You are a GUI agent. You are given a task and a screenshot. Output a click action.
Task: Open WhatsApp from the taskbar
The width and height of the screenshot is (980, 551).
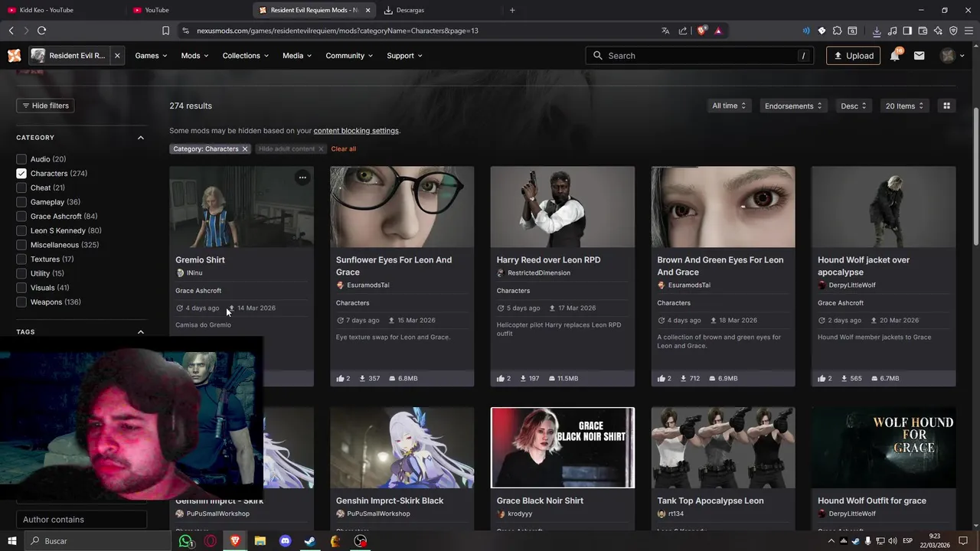(185, 541)
